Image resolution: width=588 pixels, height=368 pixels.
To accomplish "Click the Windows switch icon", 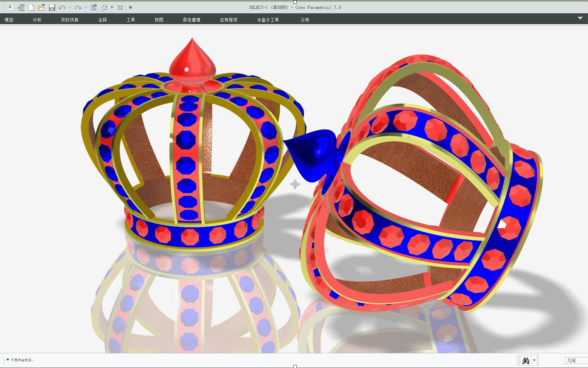I will tap(104, 7).
